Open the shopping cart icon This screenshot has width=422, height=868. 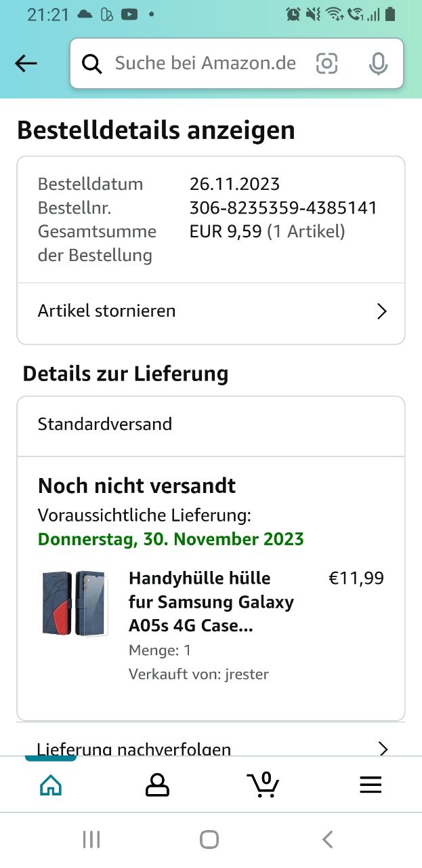[263, 784]
